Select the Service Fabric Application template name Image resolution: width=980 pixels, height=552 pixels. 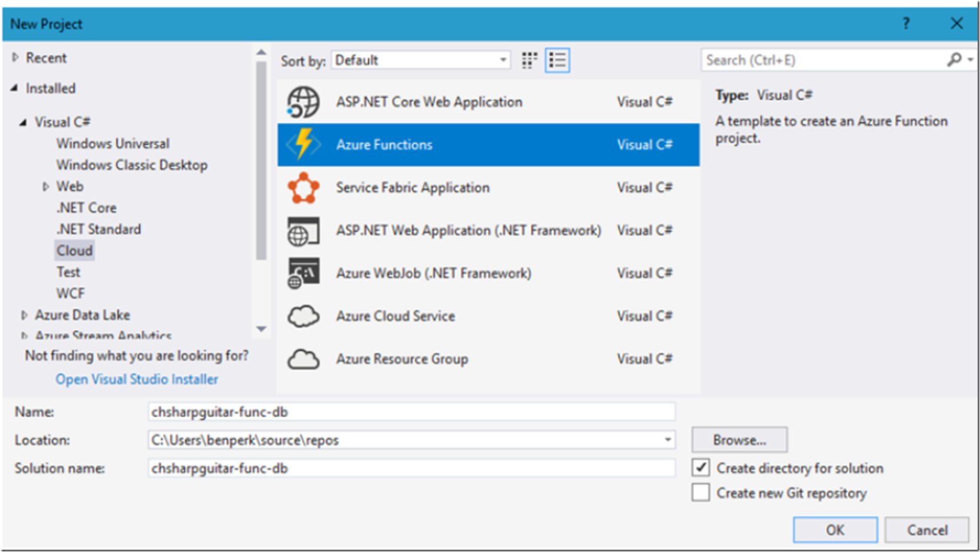(413, 188)
